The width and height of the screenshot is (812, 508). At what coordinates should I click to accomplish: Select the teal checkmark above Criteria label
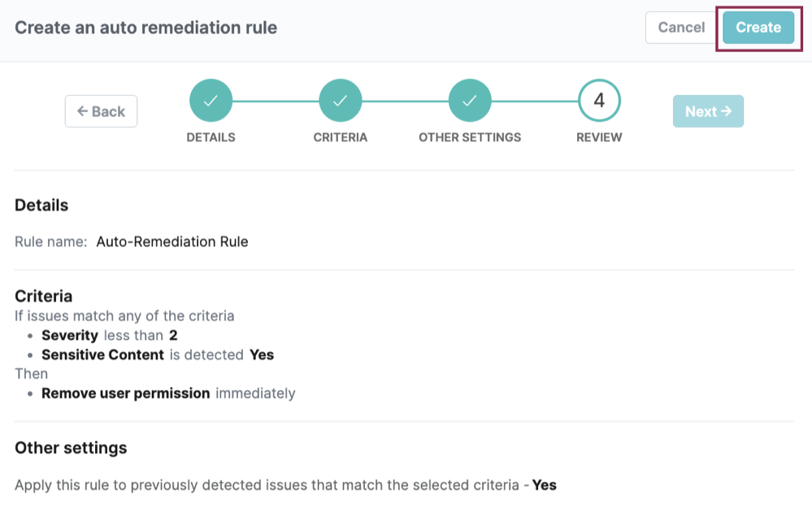(340, 100)
